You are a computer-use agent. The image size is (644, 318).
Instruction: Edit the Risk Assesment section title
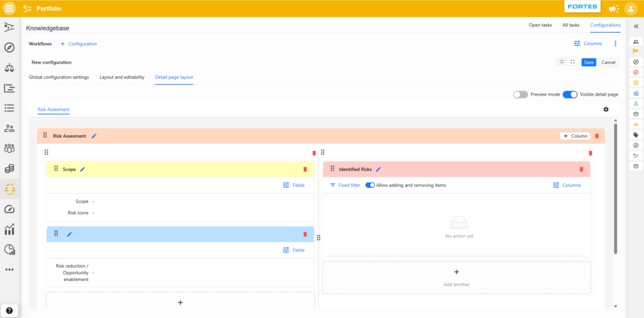94,136
